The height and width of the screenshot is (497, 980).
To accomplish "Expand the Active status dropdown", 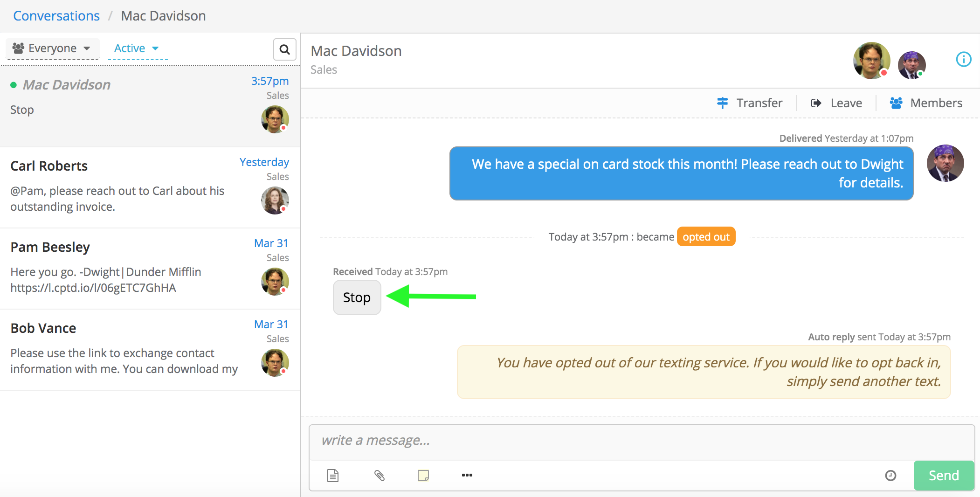I will 137,48.
